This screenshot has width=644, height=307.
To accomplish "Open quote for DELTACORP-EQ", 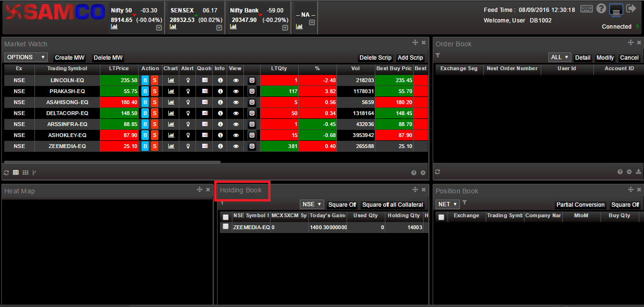I will [x=205, y=113].
